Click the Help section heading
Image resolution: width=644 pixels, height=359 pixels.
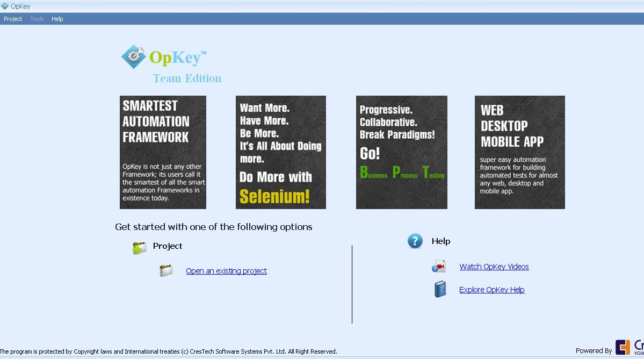[x=440, y=241]
